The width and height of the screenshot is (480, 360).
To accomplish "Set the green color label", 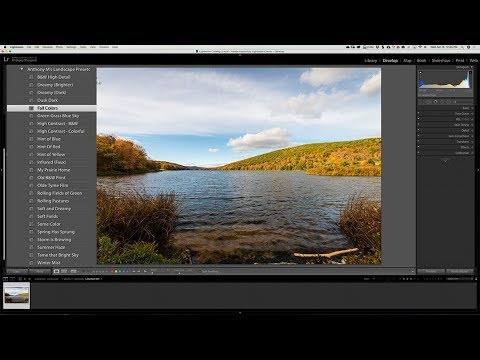I will point(120,271).
